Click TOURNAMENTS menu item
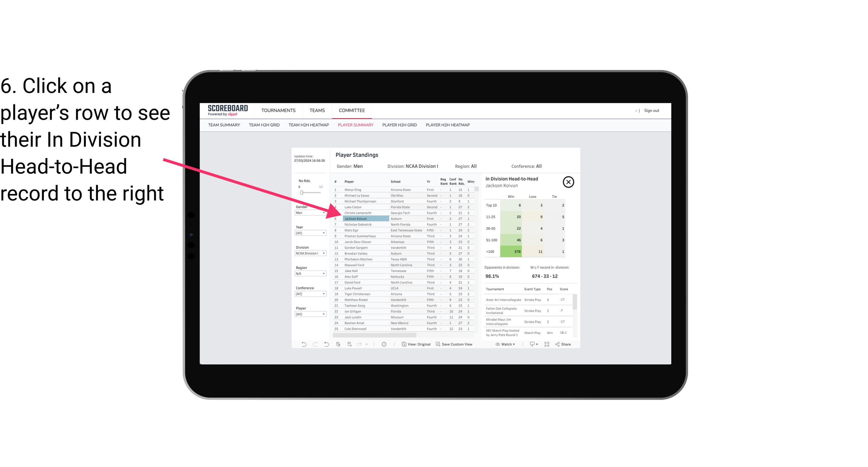Image resolution: width=868 pixels, height=467 pixels. (278, 110)
